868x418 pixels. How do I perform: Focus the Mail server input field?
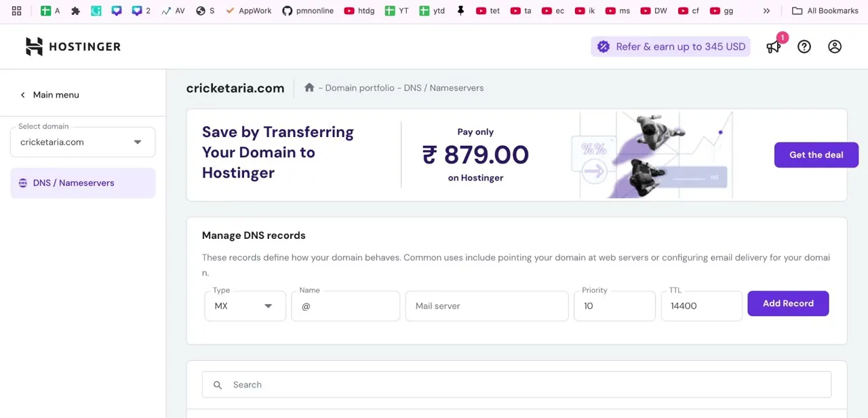487,306
